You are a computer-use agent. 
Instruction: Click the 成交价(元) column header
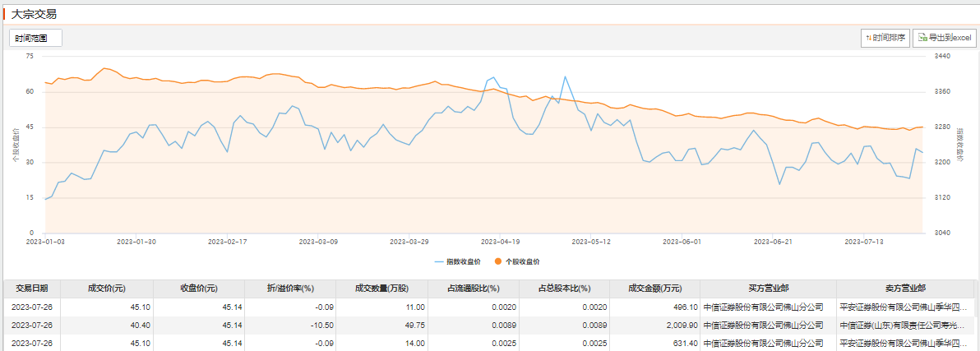click(x=107, y=289)
